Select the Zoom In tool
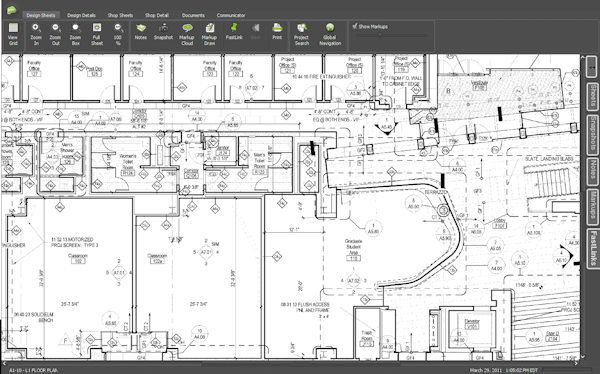 36,34
